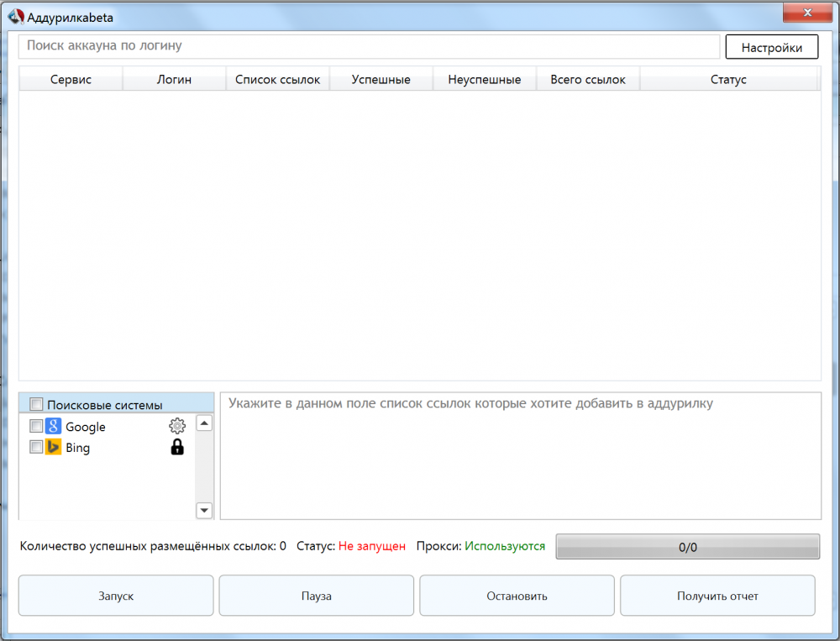The height and width of the screenshot is (641, 840).
Task: Click the Поисковые системы header label
Action: point(105,405)
